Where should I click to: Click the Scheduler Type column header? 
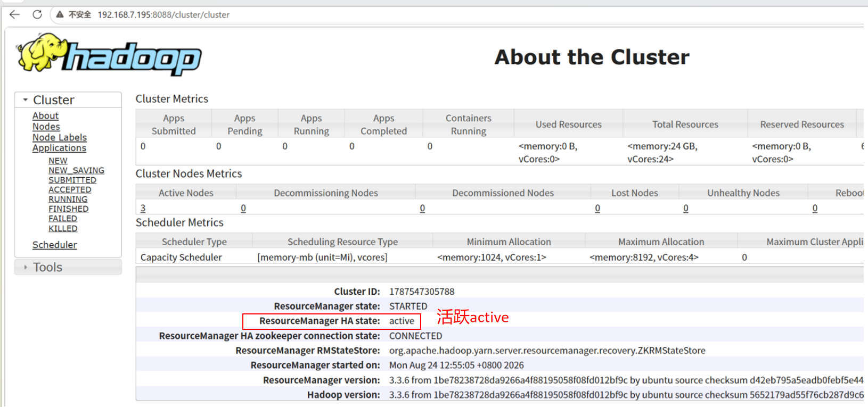coord(194,242)
